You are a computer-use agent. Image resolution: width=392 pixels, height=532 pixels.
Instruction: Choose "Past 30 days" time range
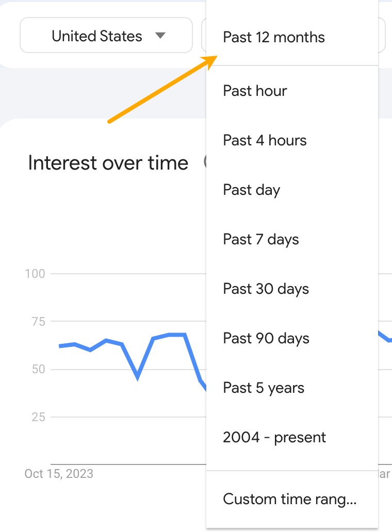pos(266,289)
